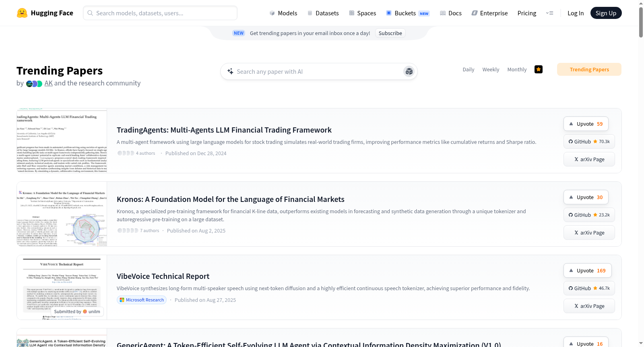
Task: Open the AK profile link
Action: click(x=49, y=83)
